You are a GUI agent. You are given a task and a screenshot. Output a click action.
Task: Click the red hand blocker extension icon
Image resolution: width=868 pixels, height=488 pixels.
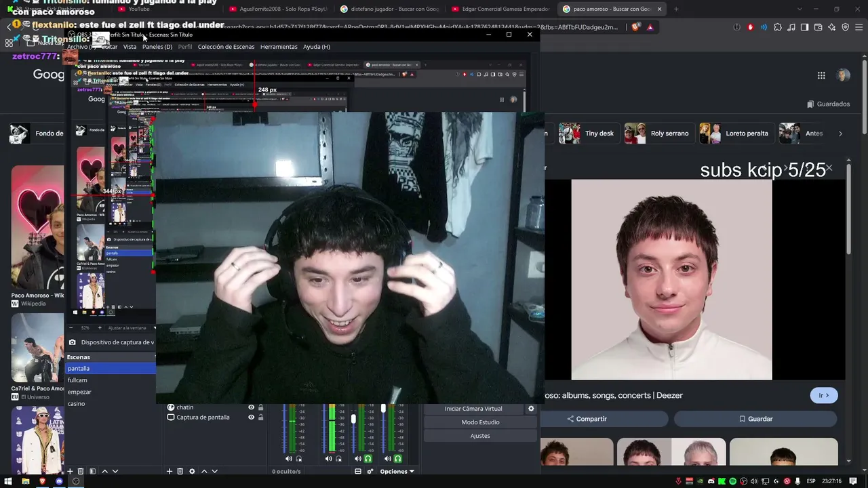[x=750, y=27]
